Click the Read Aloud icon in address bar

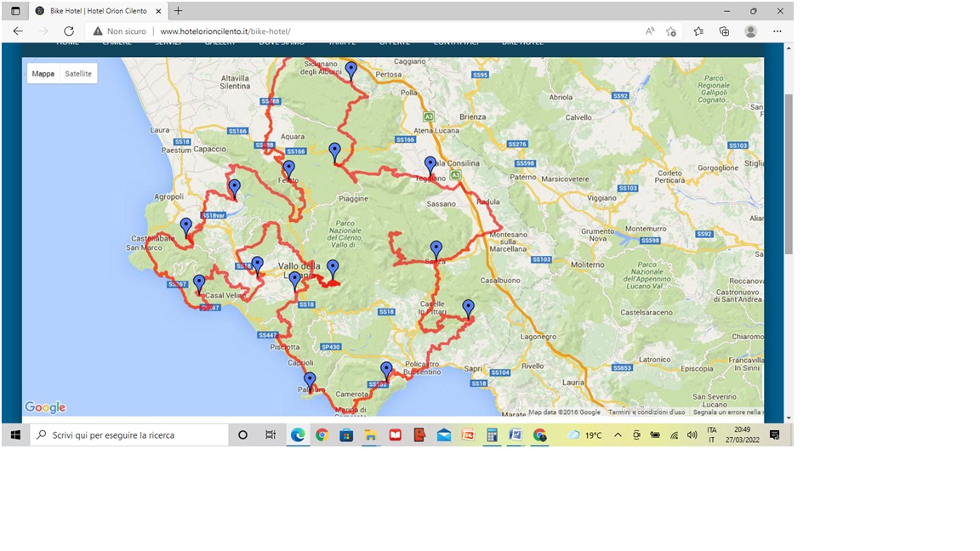[650, 31]
